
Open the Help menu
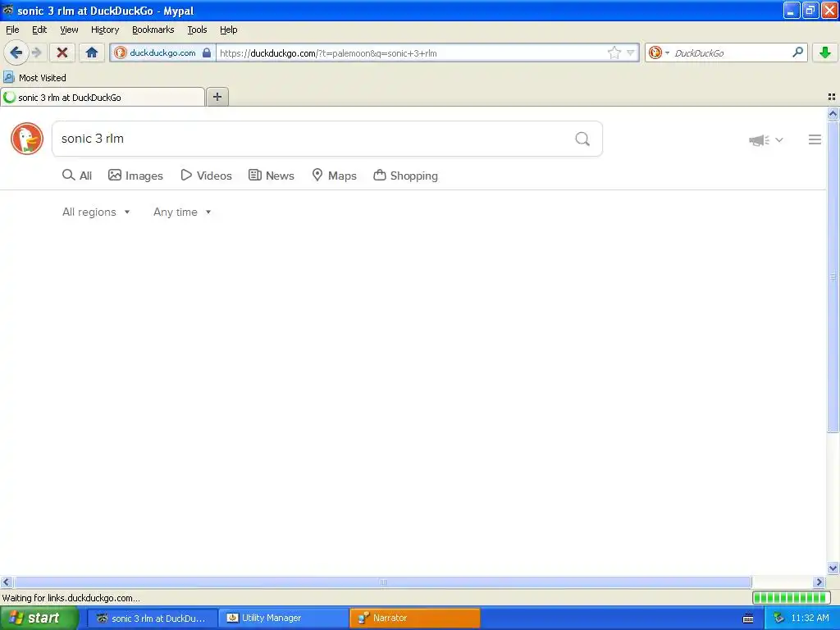coord(228,30)
